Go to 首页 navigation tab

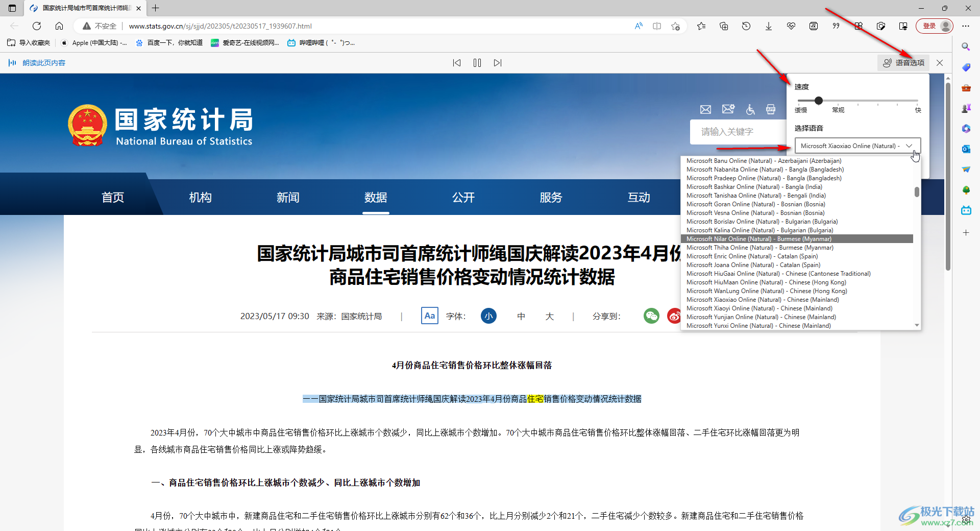point(113,198)
